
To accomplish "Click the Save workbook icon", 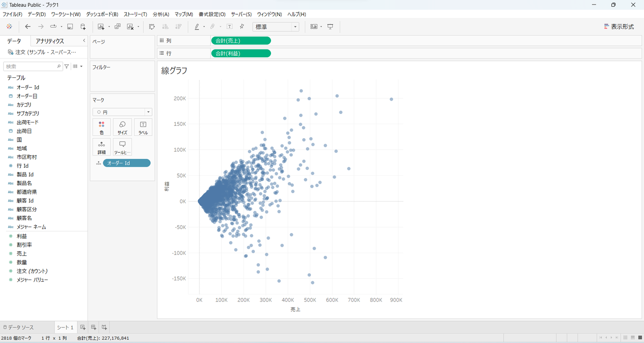I will tap(70, 27).
